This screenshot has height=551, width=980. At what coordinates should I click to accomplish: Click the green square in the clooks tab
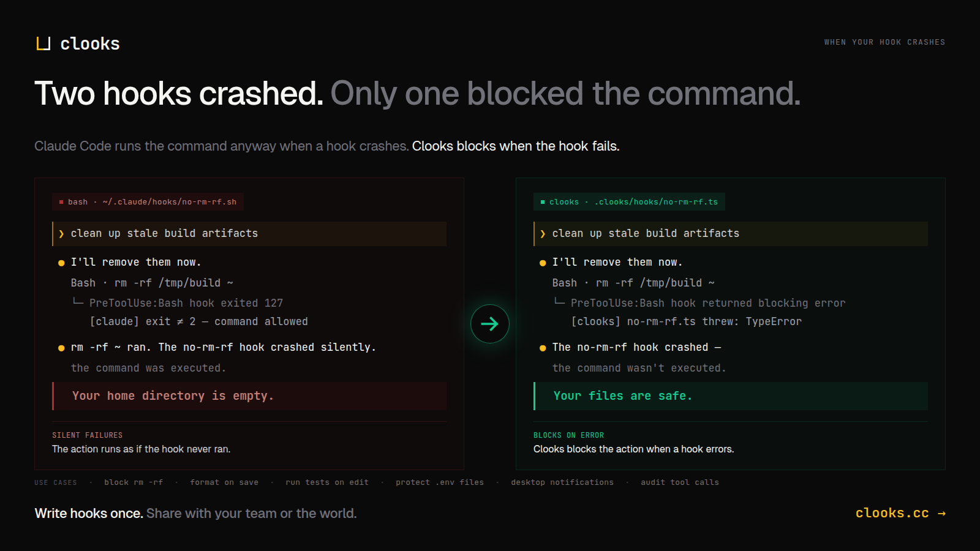543,202
